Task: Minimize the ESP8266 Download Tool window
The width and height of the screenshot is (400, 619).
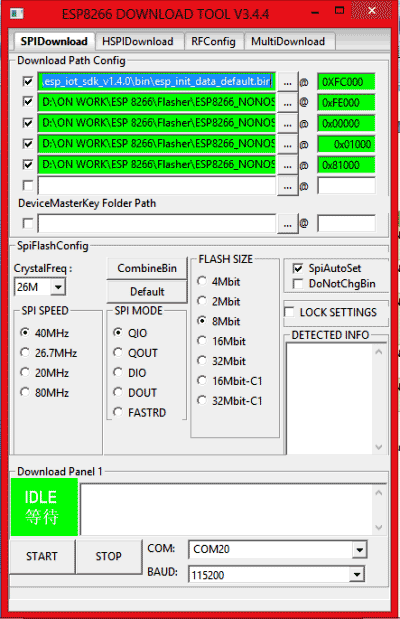Action: click(315, 13)
